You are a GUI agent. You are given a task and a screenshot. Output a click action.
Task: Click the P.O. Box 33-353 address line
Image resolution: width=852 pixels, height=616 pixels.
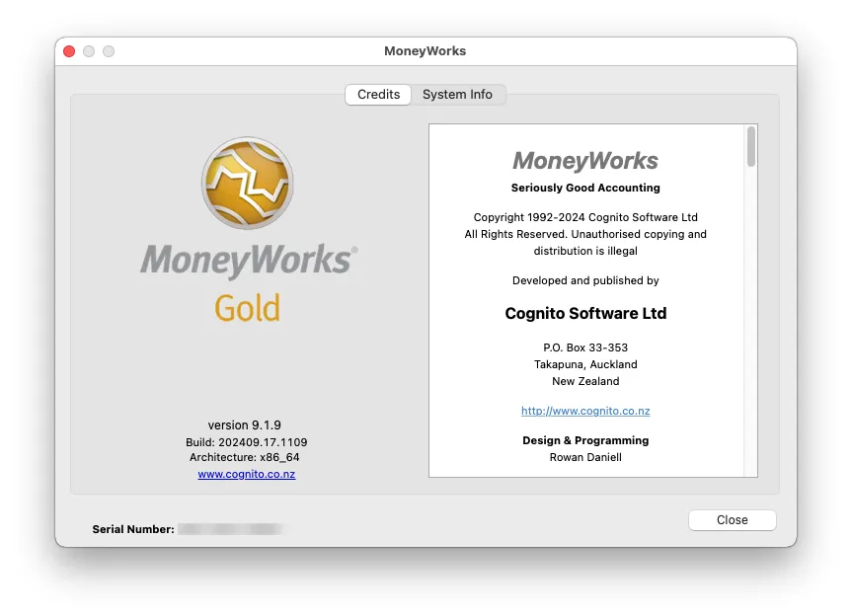click(x=585, y=347)
